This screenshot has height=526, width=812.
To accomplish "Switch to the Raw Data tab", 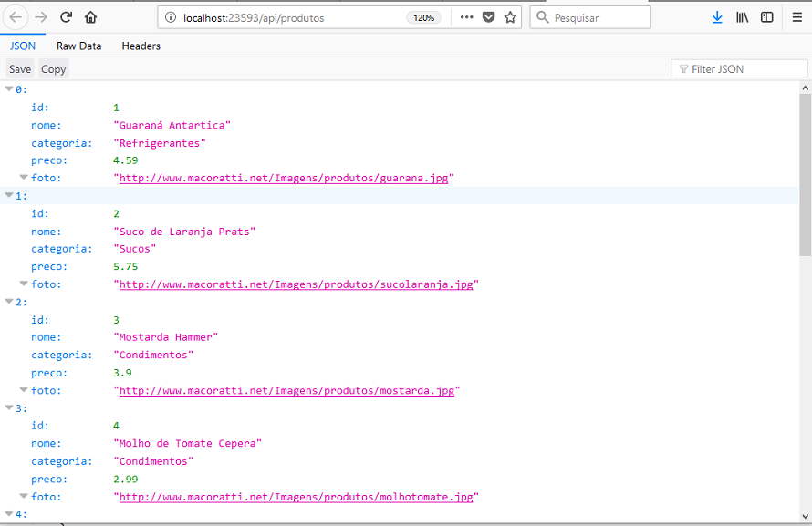I will 78,46.
